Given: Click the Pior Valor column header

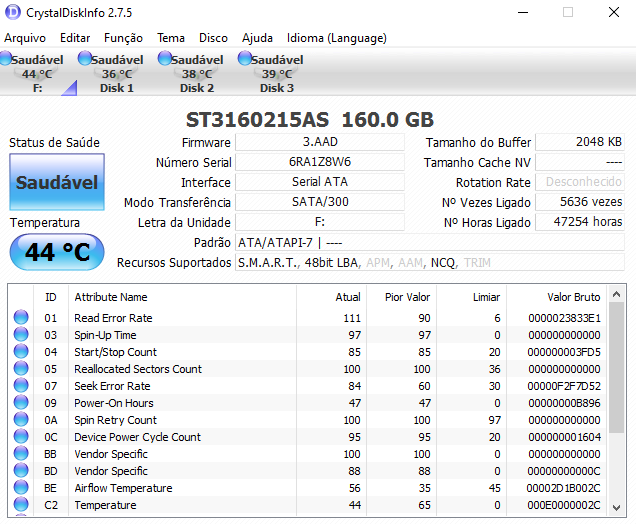Looking at the screenshot, I should 402,297.
